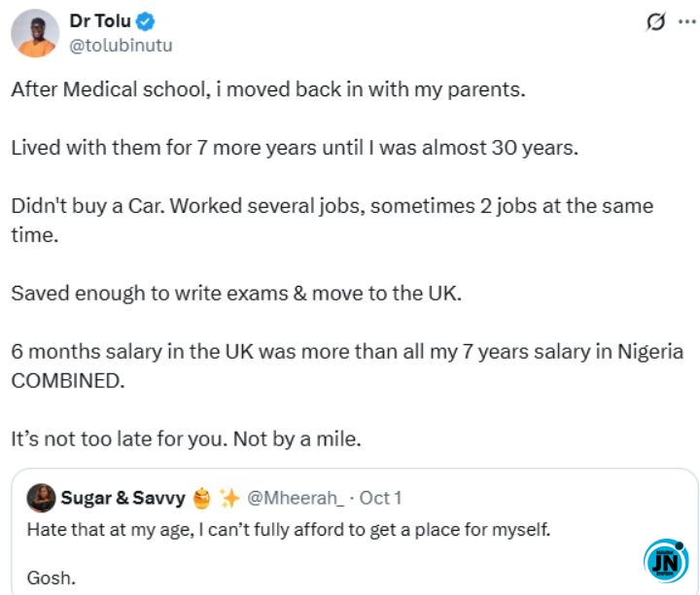This screenshot has height=595, width=700.
Task: Click the @tolubinutu handle
Action: 122,45
